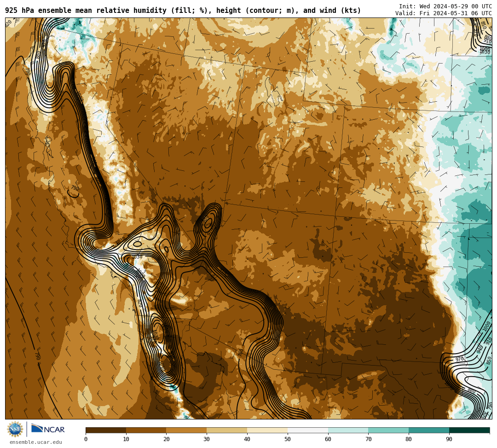Click the colorbar tick label 80
This screenshot has height=448, width=497.
409,439
